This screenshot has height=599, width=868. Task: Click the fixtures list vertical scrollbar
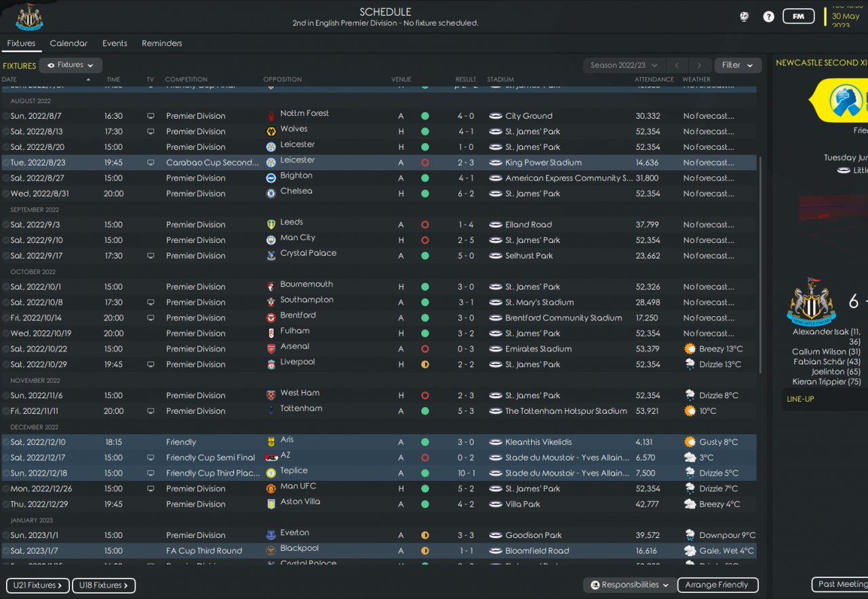(x=762, y=265)
